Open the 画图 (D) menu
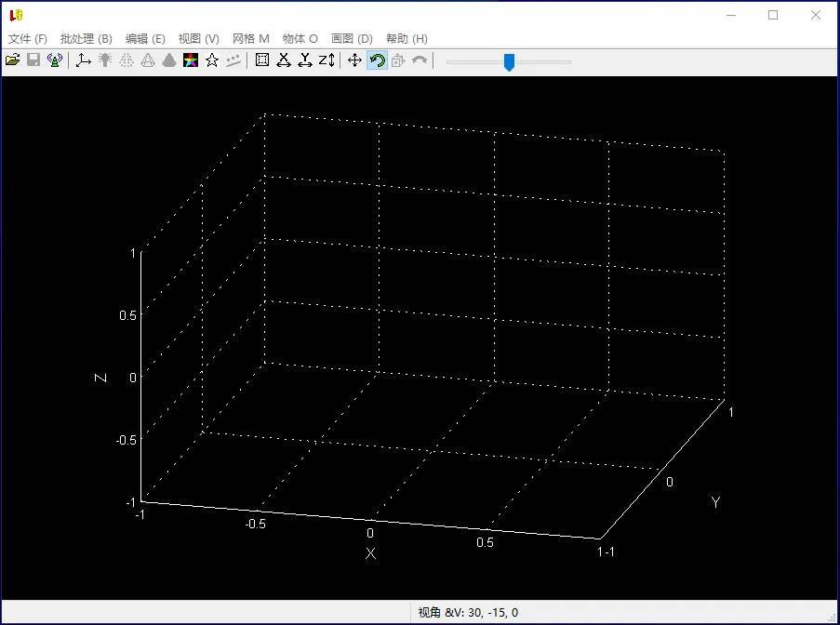 [352, 38]
